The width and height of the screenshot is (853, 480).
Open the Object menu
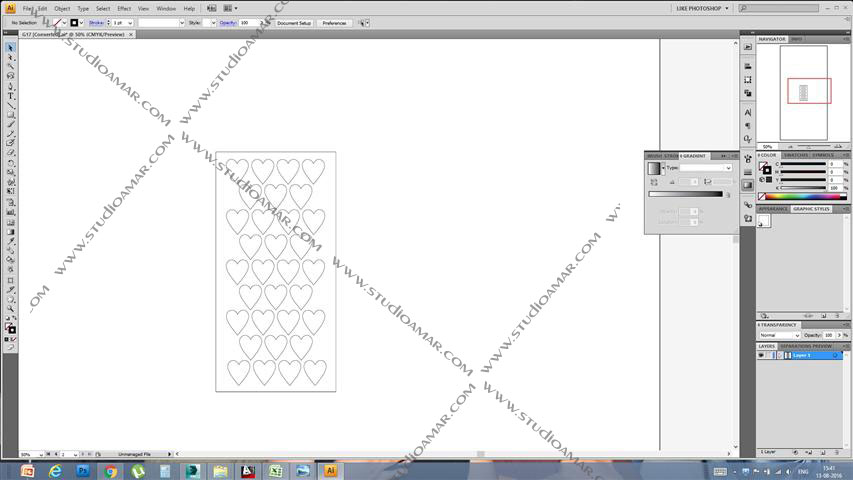click(62, 9)
